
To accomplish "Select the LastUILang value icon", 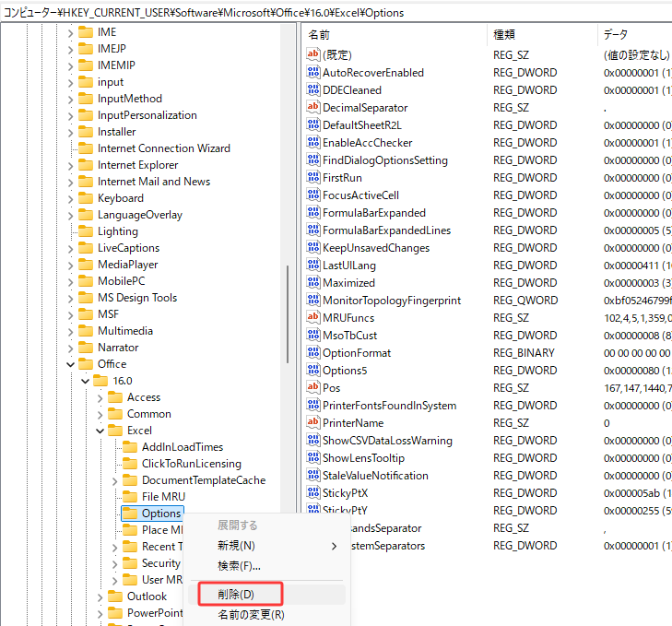I will [313, 265].
